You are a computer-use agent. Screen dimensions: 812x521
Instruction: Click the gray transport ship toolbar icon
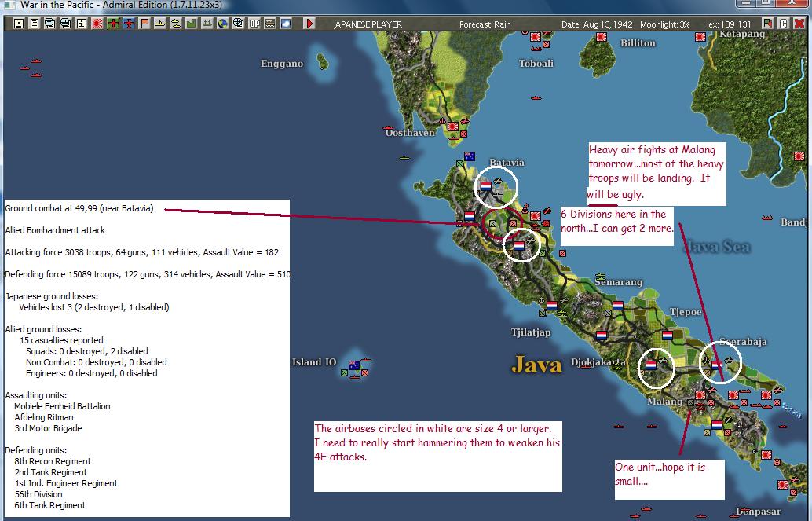point(207,24)
